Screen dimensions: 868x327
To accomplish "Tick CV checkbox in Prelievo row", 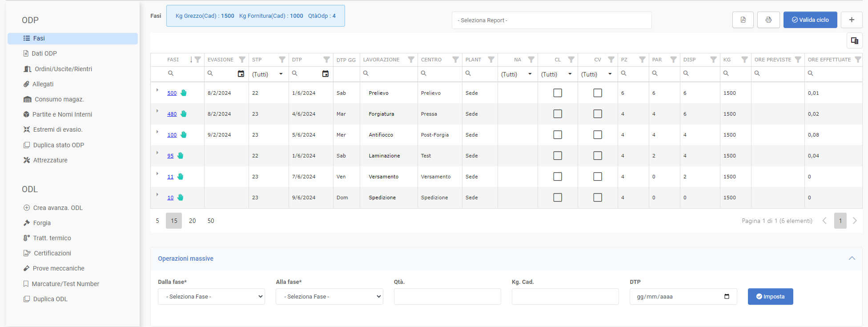I will point(598,93).
